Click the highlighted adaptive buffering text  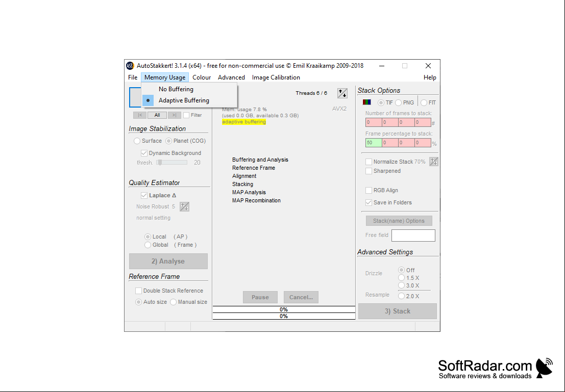244,122
